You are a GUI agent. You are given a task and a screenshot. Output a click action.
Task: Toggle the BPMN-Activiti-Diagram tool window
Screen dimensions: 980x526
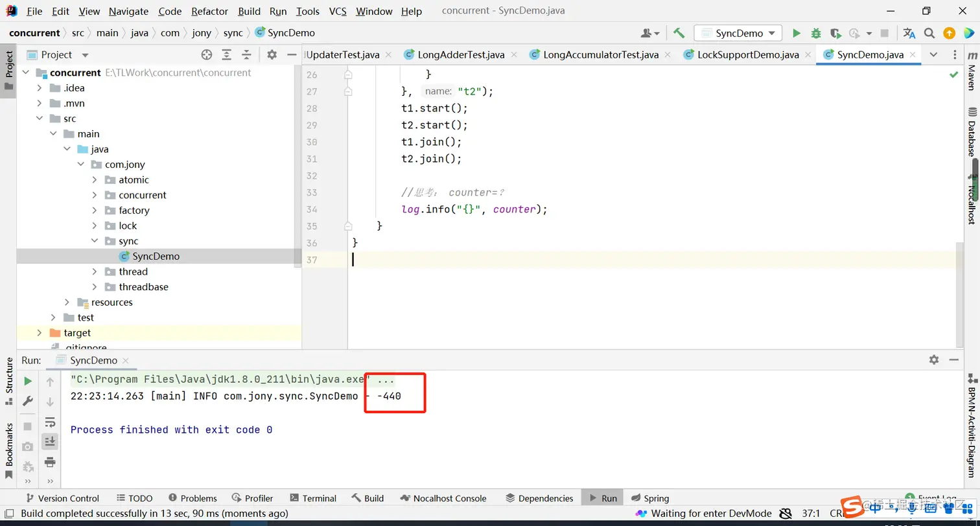pyautogui.click(x=972, y=425)
